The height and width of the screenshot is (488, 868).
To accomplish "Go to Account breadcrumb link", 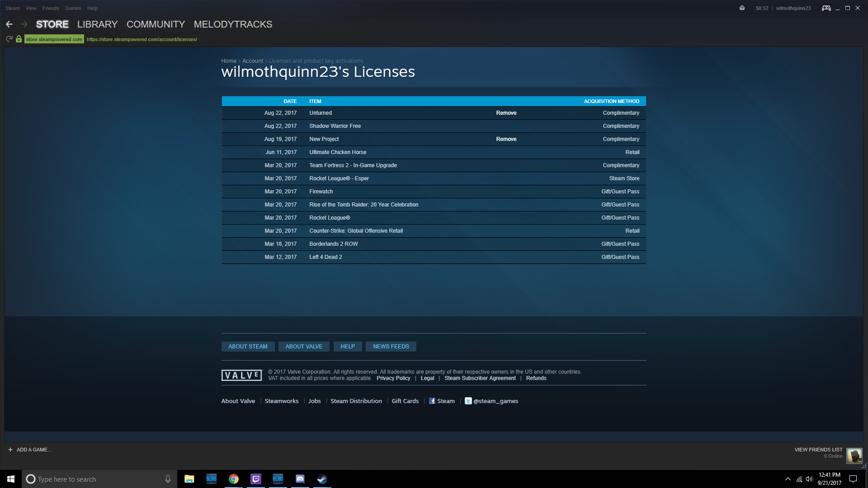I will pyautogui.click(x=253, y=61).
